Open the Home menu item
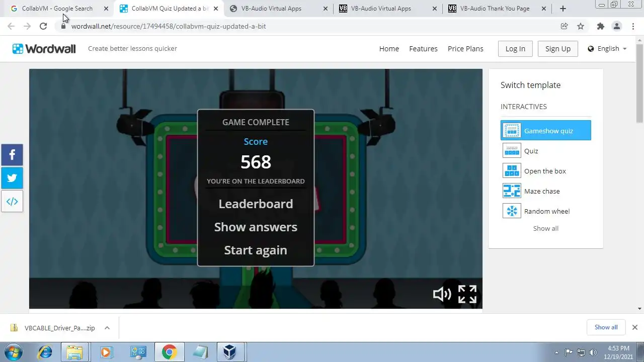Image resolution: width=644 pixels, height=362 pixels. [389, 49]
